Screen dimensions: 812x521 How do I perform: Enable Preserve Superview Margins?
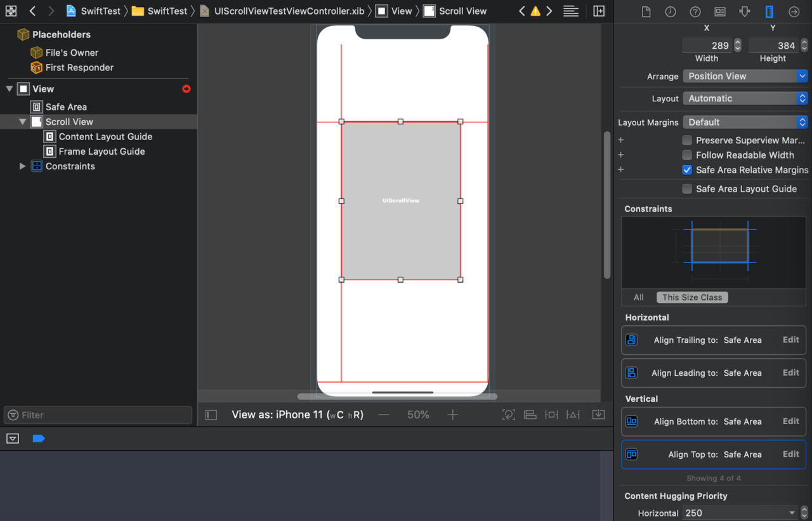click(x=687, y=140)
